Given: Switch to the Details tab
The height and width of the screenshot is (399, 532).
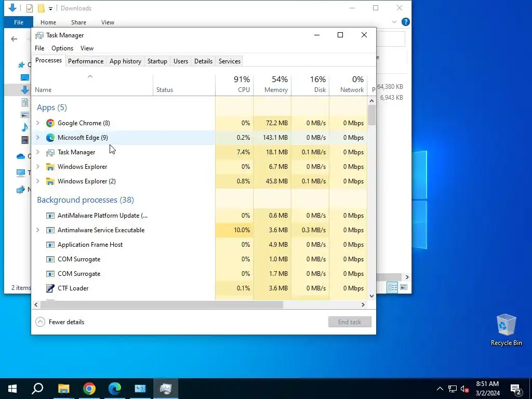Looking at the screenshot, I should click(x=203, y=61).
